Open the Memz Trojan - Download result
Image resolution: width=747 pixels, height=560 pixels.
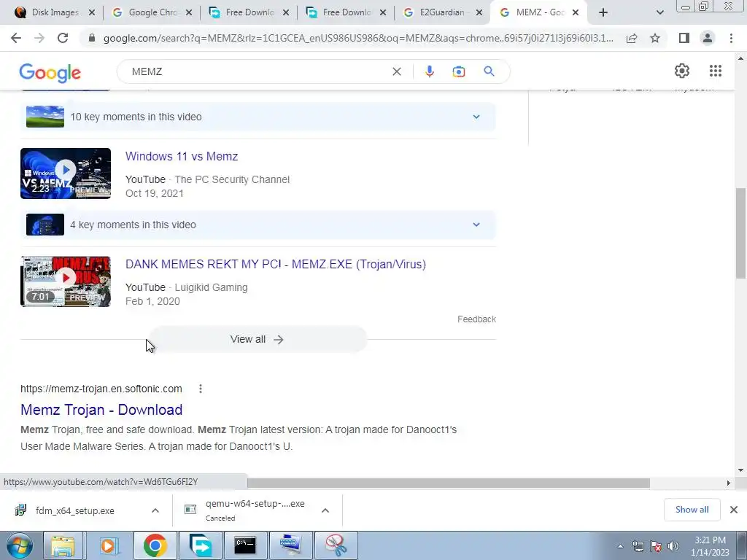tap(101, 410)
